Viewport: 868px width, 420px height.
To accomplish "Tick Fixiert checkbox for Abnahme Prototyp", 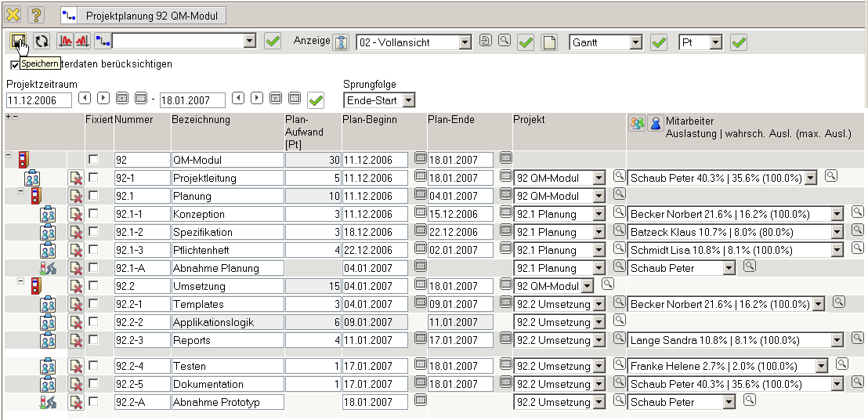I will coord(93,401).
